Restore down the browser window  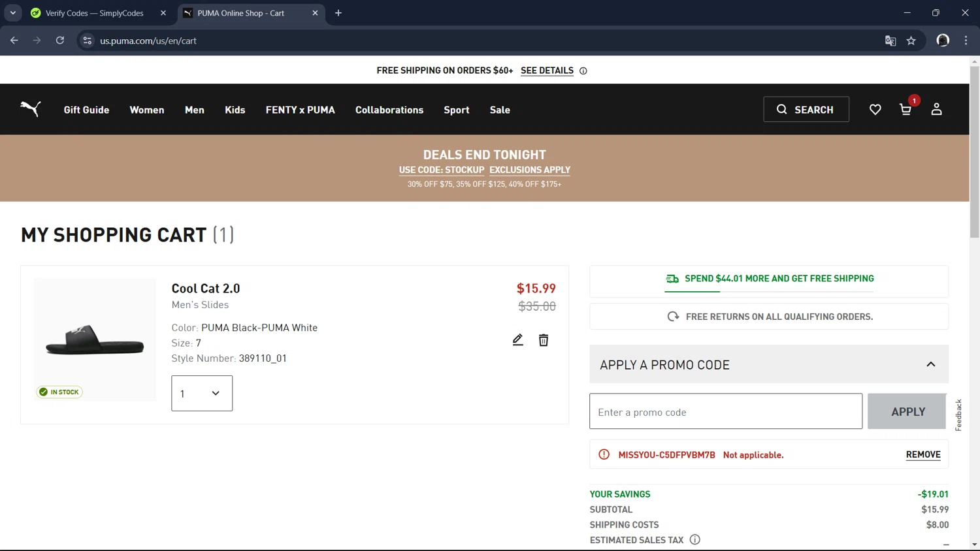(936, 13)
